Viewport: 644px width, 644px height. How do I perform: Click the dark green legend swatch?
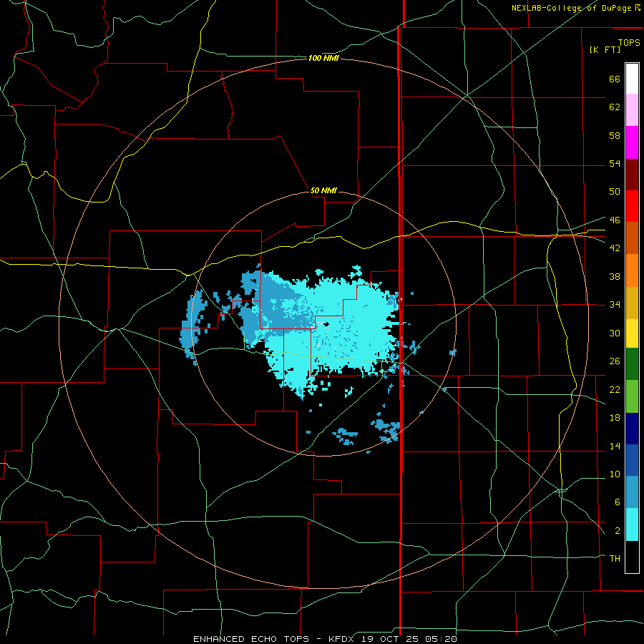point(632,364)
